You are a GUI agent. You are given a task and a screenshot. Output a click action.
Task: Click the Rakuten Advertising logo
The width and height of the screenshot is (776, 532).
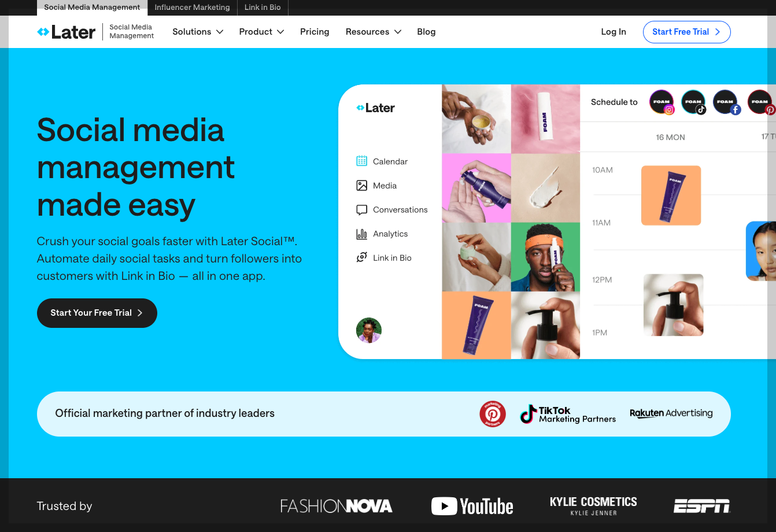pyautogui.click(x=671, y=413)
